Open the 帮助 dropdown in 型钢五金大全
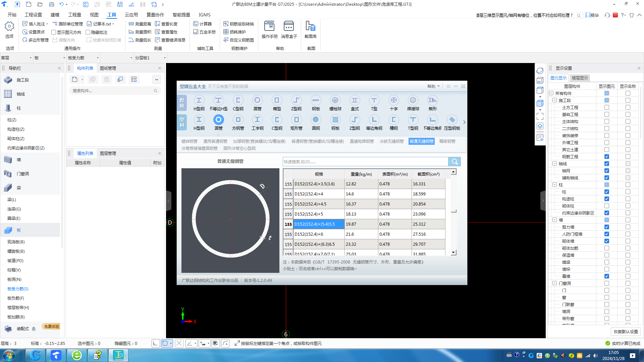 coord(433,86)
